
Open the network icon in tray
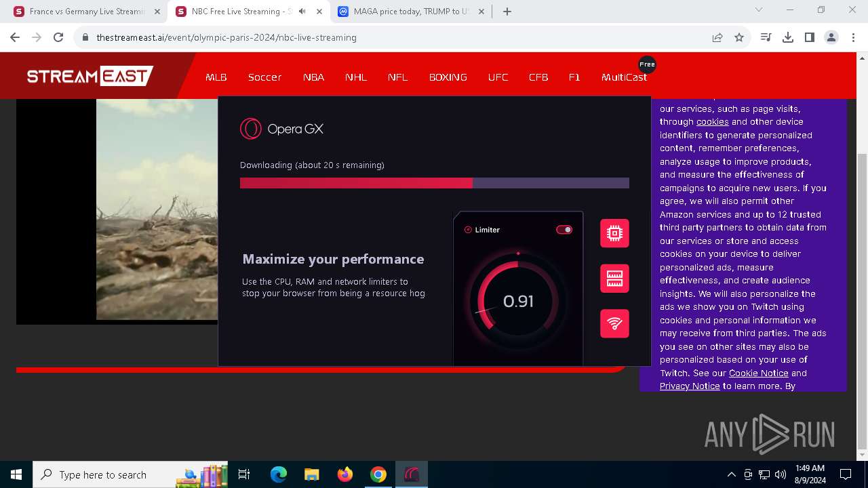pyautogui.click(x=764, y=474)
